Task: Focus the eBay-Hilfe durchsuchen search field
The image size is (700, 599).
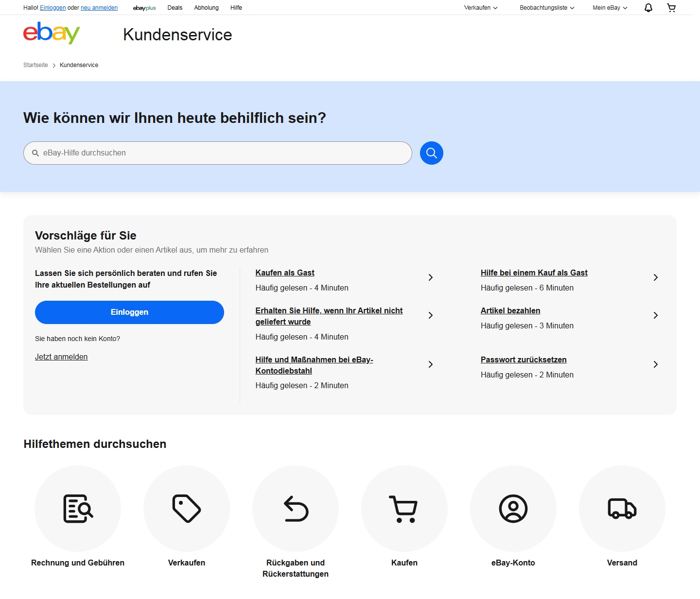Action: 218,153
